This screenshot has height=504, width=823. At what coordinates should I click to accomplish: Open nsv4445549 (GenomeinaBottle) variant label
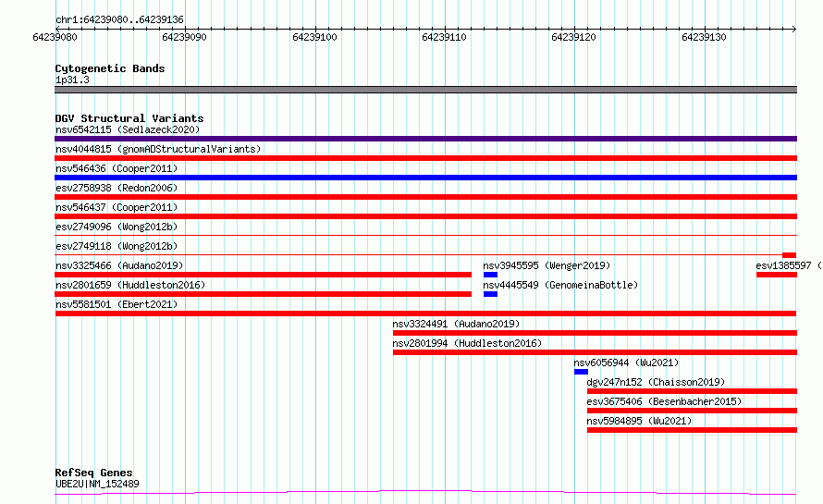coord(560,285)
